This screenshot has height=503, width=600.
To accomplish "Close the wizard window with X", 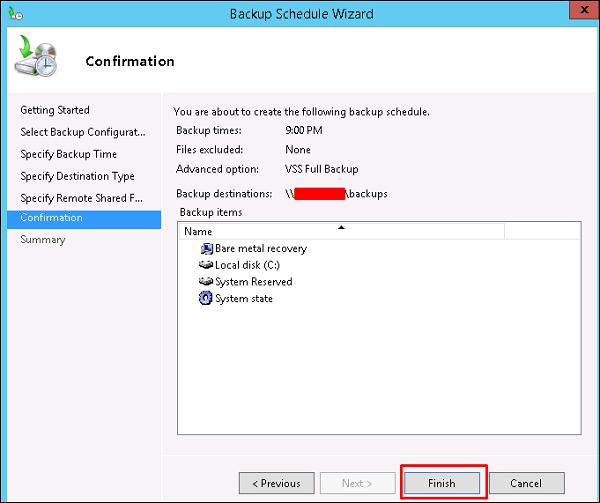I will 584,10.
